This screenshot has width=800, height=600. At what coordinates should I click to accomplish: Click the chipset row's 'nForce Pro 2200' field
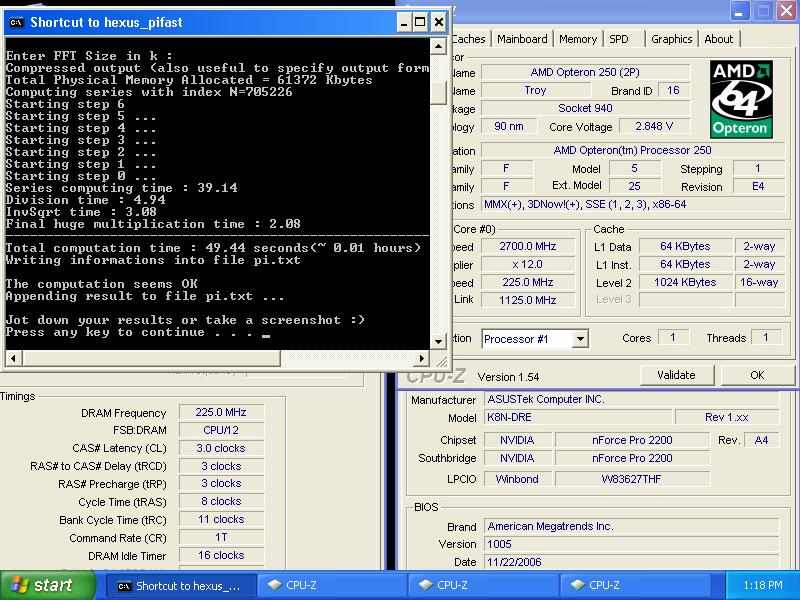point(632,440)
